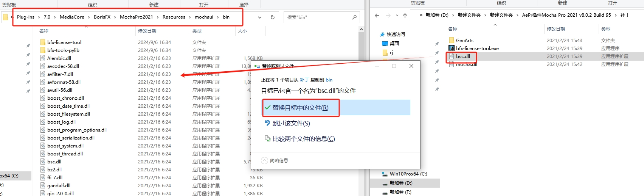Click the folder icon at address bar start
The height and width of the screenshot is (196, 644).
5,17
